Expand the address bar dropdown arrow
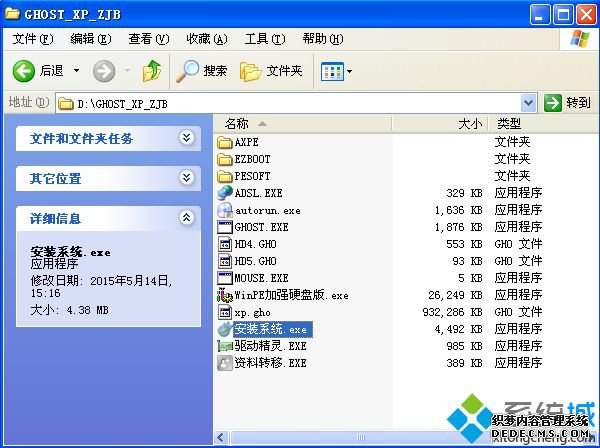600x448 pixels. point(528,103)
